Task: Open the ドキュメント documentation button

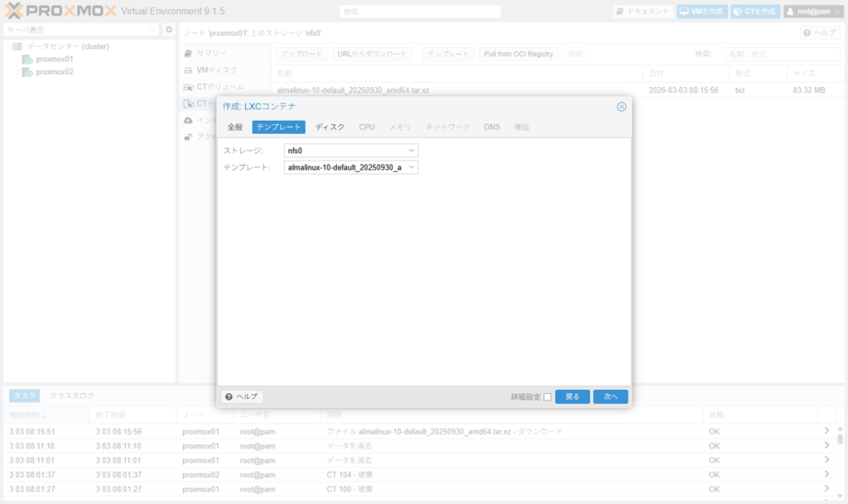Action: coord(643,12)
